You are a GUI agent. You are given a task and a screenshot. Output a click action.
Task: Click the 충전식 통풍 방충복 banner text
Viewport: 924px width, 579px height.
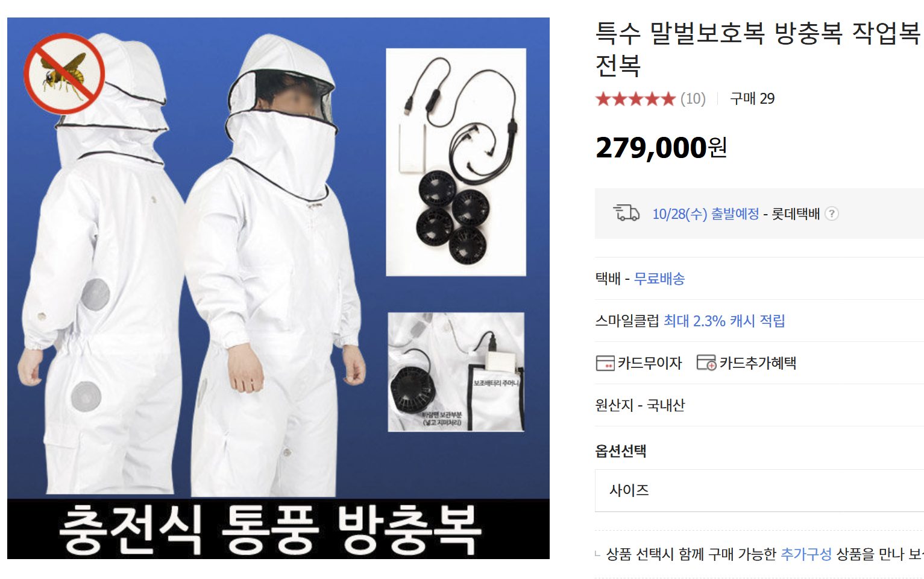click(x=271, y=529)
